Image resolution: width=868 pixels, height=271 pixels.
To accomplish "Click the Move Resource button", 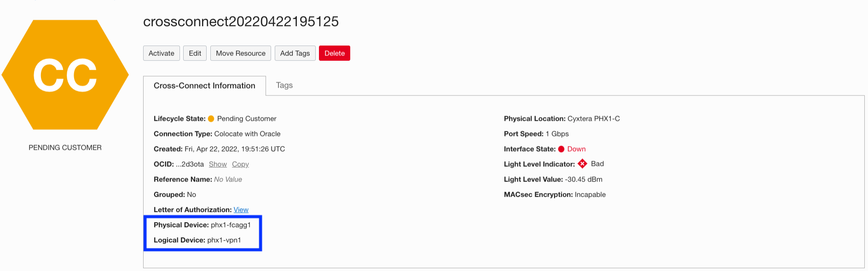I will [241, 53].
